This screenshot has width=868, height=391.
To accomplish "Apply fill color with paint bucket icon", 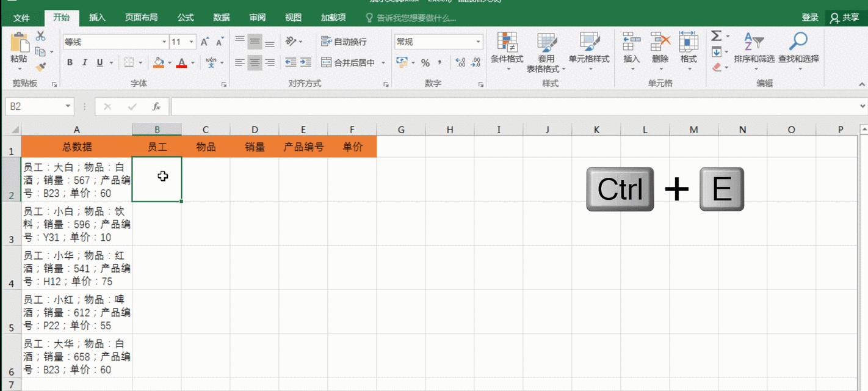I will [159, 62].
